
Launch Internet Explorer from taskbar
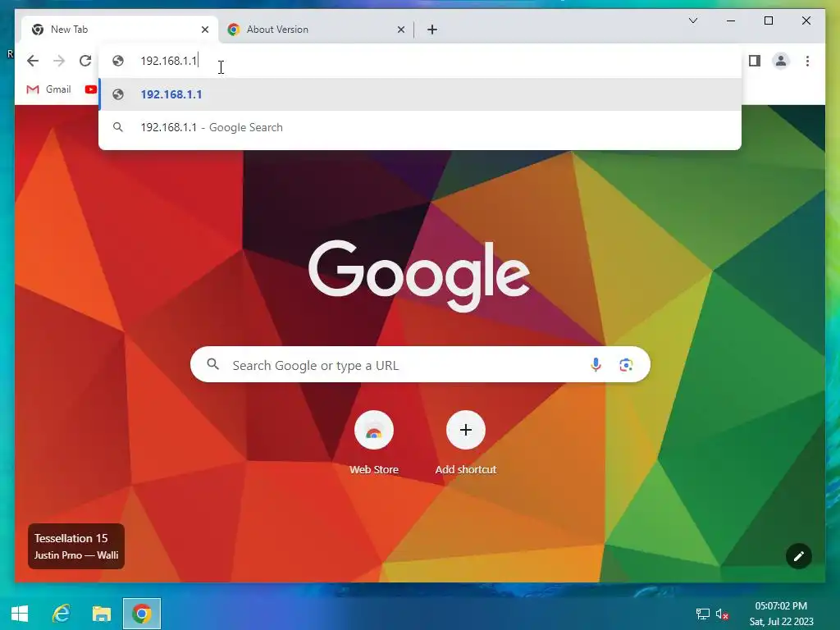[x=61, y=614]
